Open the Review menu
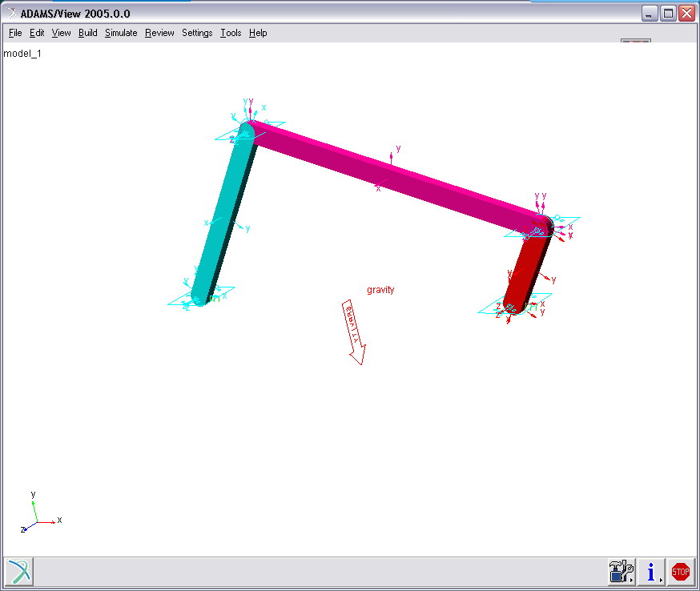 pos(159,33)
